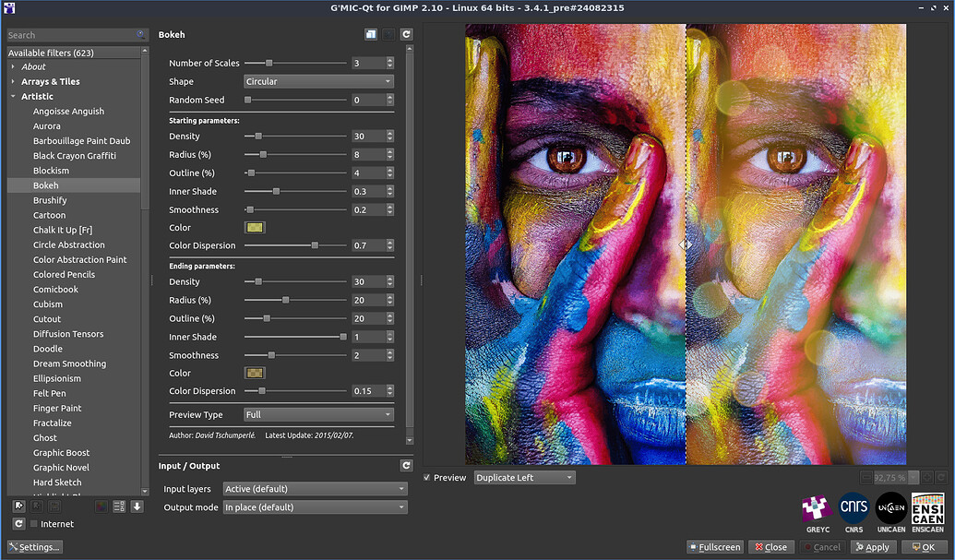Reset Bokeh parameters with the top reload icon
955x560 pixels.
click(x=406, y=34)
